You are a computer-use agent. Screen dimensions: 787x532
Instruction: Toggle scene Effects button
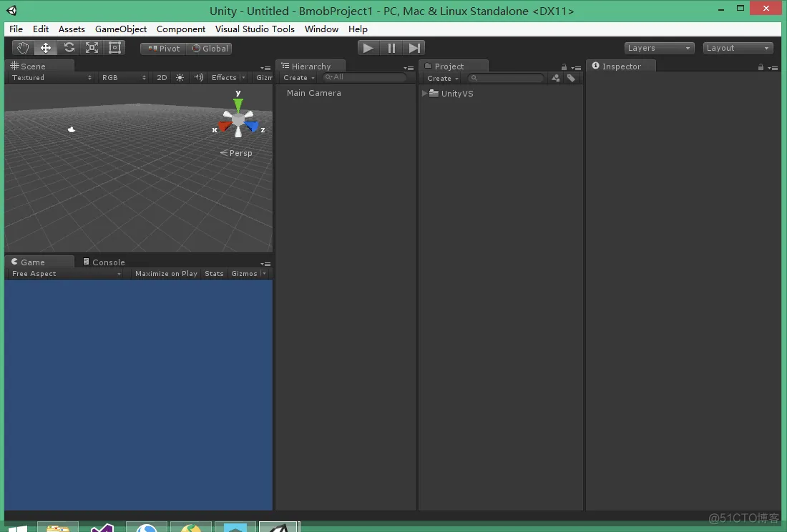pyautogui.click(x=224, y=78)
